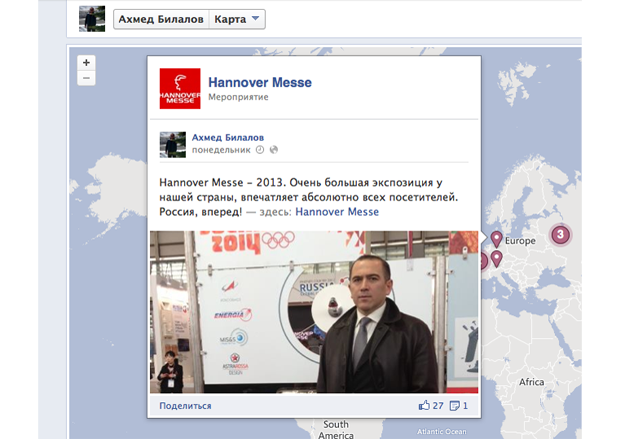Click the Ахмед Билалов header button
Screen dimensions: 625x439
[161, 19]
